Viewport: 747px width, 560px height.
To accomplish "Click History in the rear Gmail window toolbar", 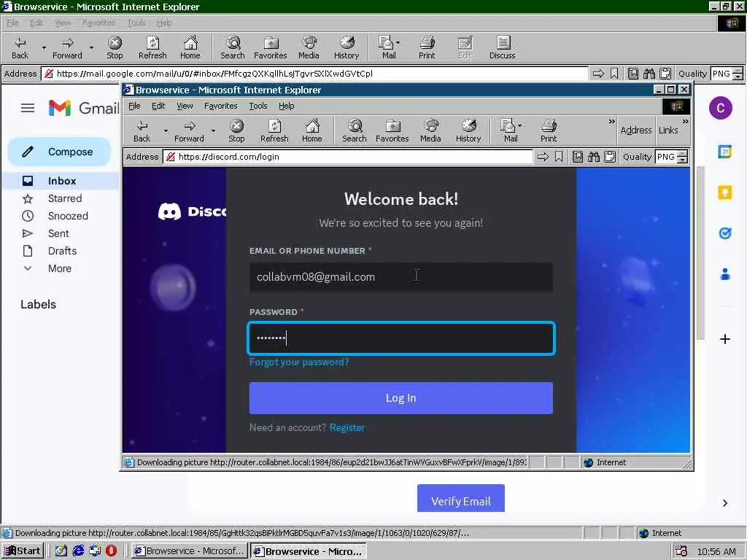I will (347, 48).
